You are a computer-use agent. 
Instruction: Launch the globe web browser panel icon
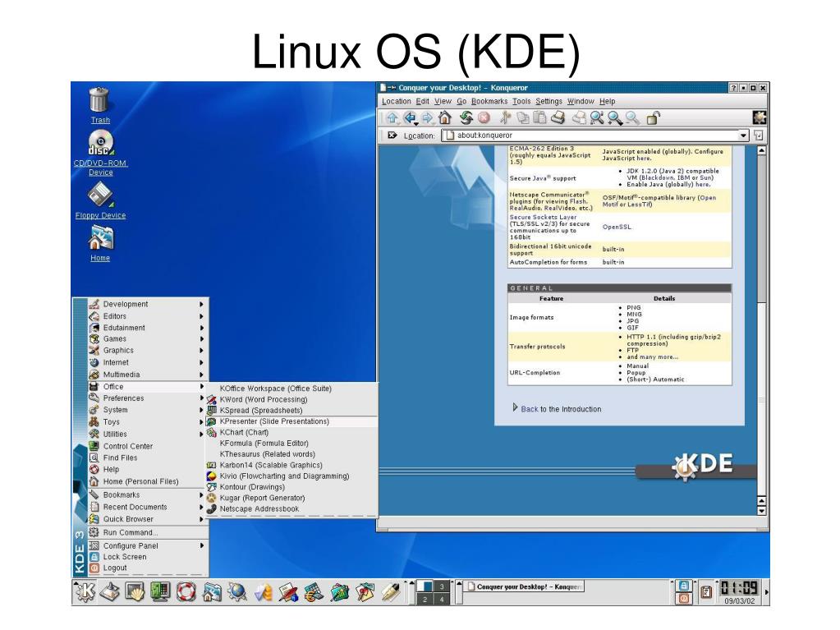tap(236, 591)
